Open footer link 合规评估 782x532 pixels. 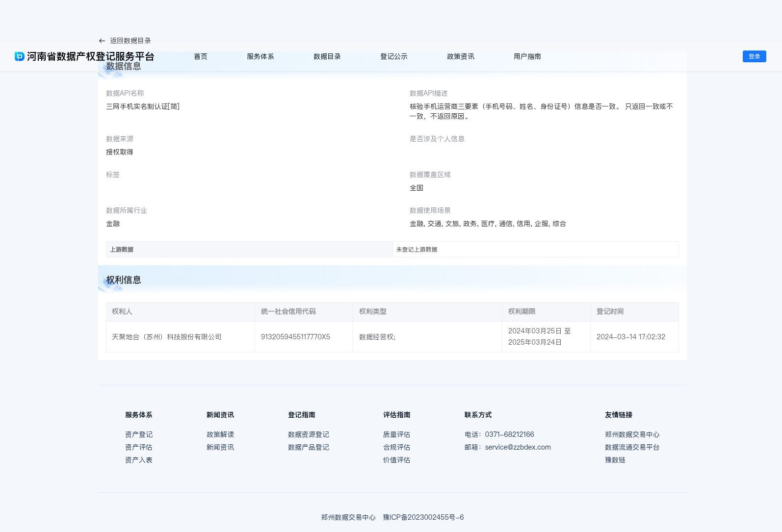397,447
